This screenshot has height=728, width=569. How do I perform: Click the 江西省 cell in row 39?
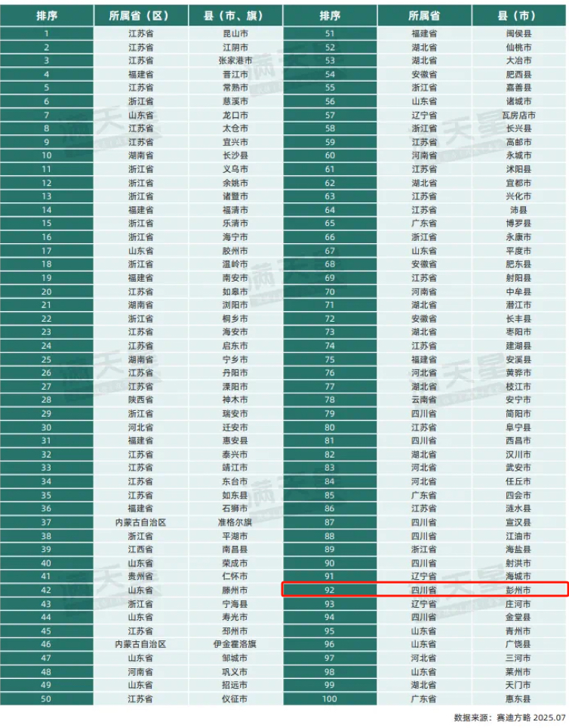coord(140,549)
